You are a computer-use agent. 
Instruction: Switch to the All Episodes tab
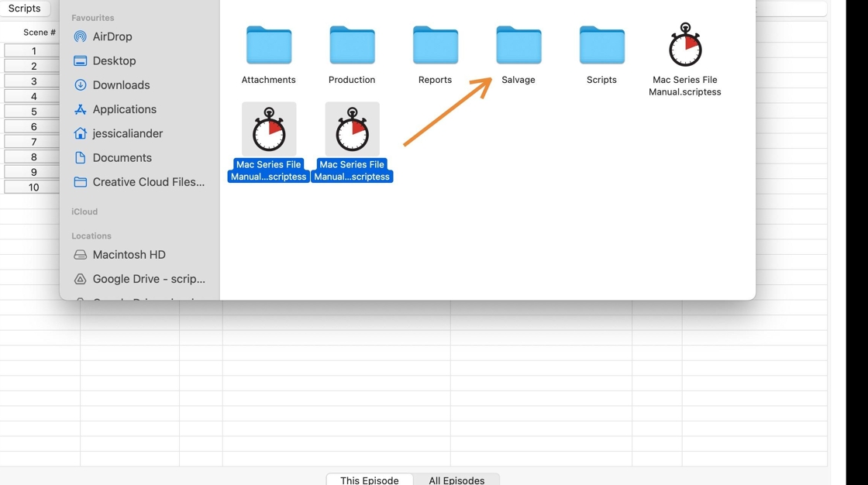456,480
